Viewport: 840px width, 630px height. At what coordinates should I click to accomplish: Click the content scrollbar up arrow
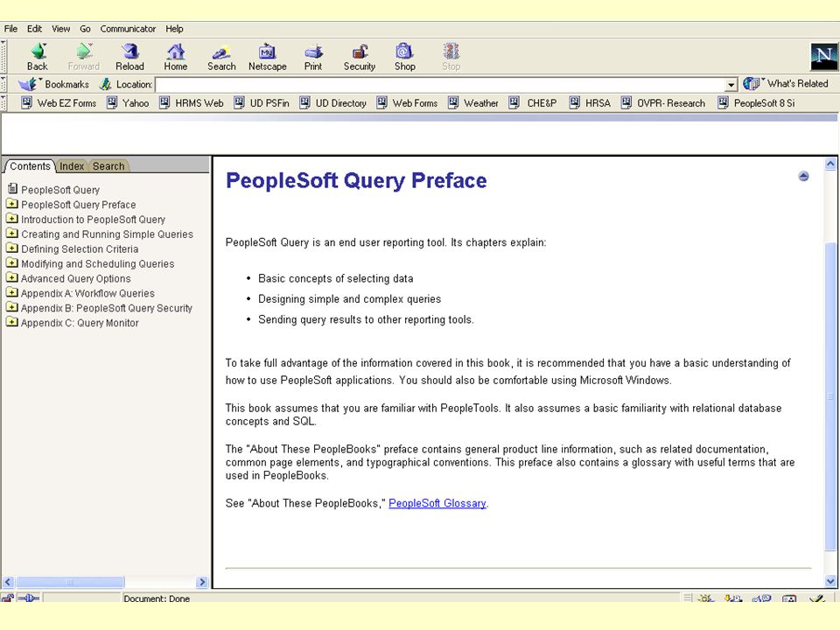[830, 164]
